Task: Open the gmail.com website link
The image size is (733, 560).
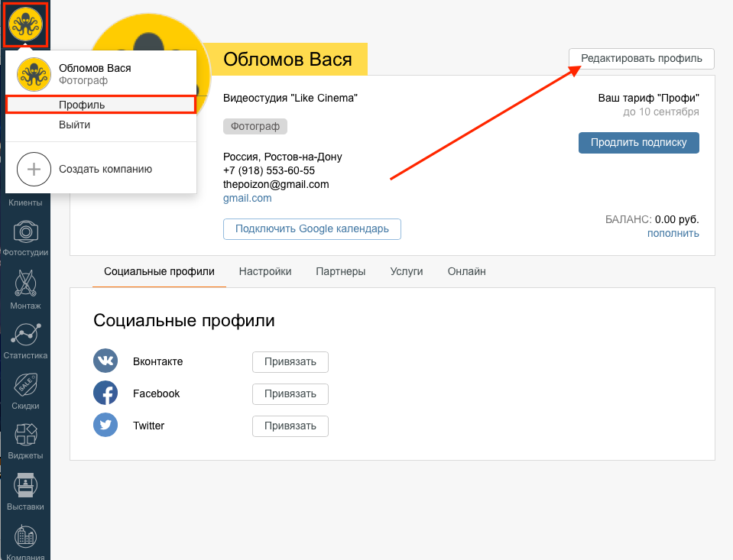Action: tap(248, 198)
